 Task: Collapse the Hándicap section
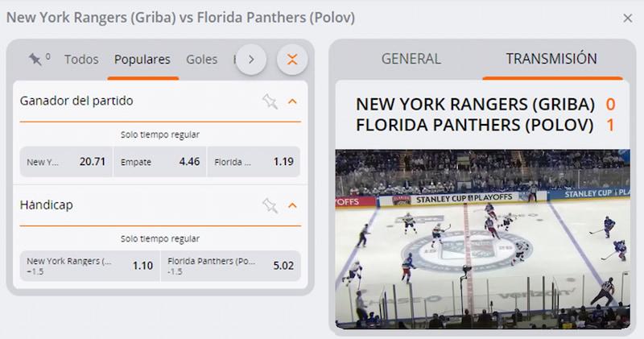click(292, 205)
